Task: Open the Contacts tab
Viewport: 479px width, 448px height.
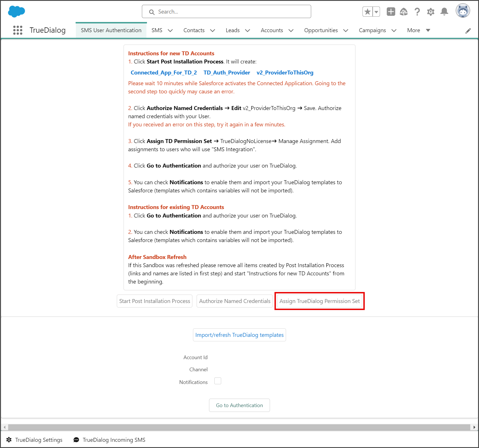Action: tap(194, 30)
